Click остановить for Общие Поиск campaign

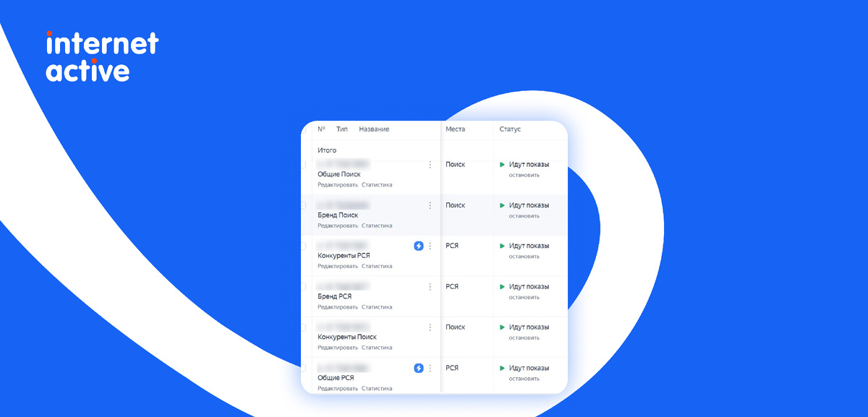[x=524, y=175]
